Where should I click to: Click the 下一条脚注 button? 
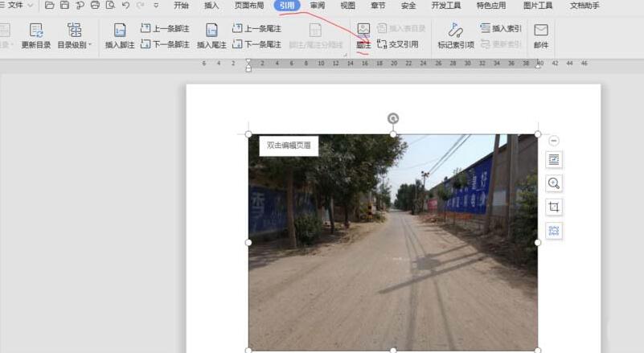(165, 44)
